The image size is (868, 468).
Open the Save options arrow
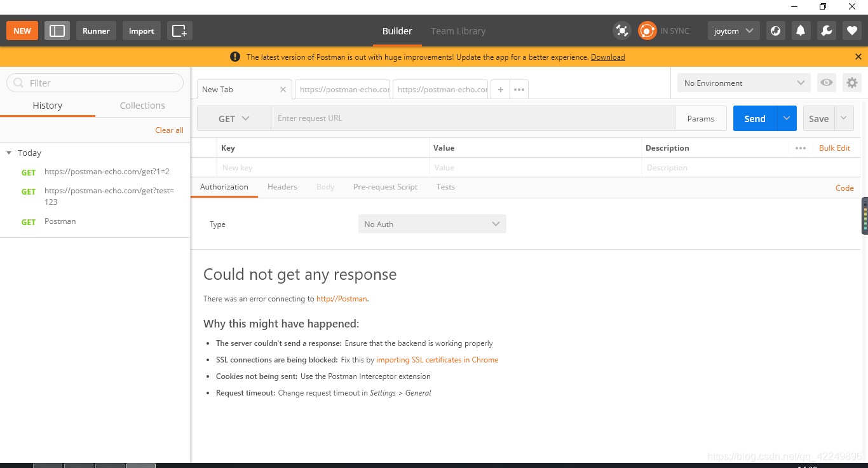coord(844,118)
